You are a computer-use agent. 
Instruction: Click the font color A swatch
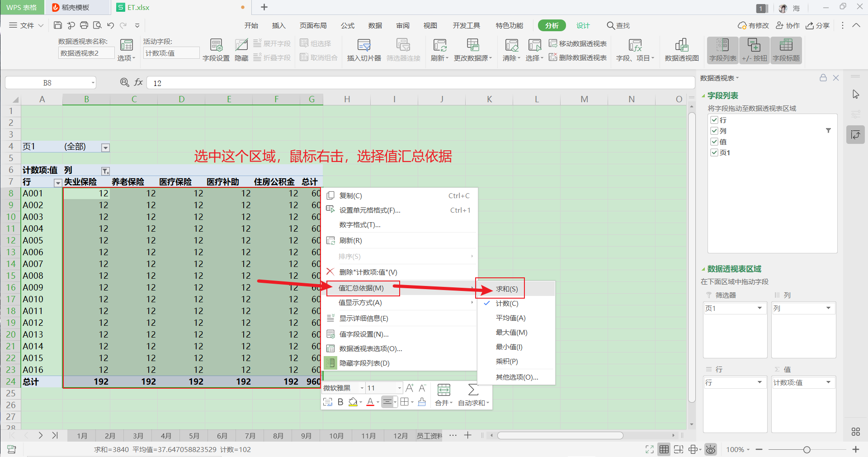pos(370,402)
